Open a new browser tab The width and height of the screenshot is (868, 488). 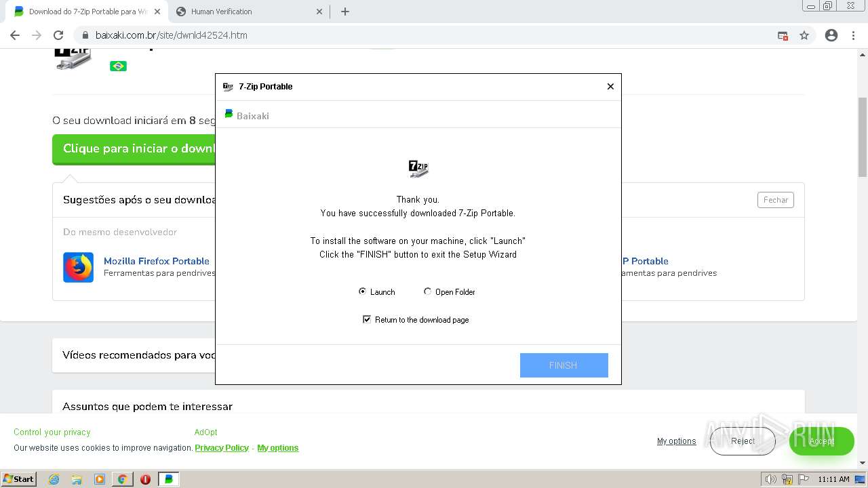coord(344,12)
